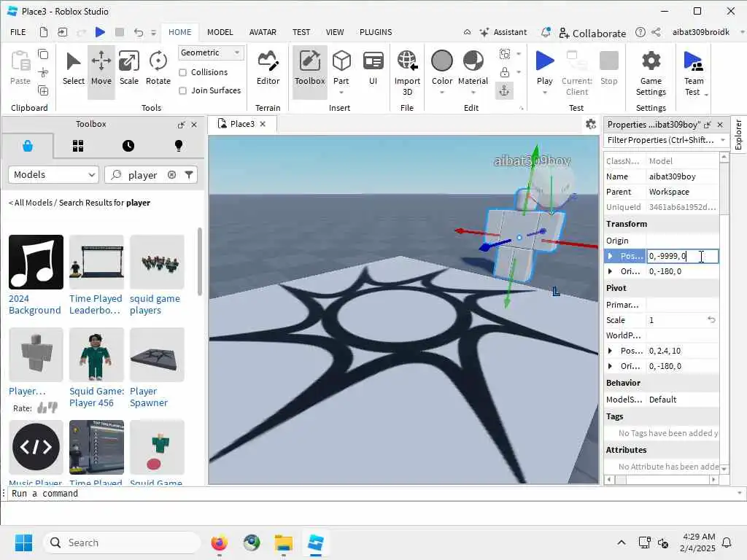This screenshot has height=560, width=747.
Task: Open squid game players model link
Action: [155, 304]
